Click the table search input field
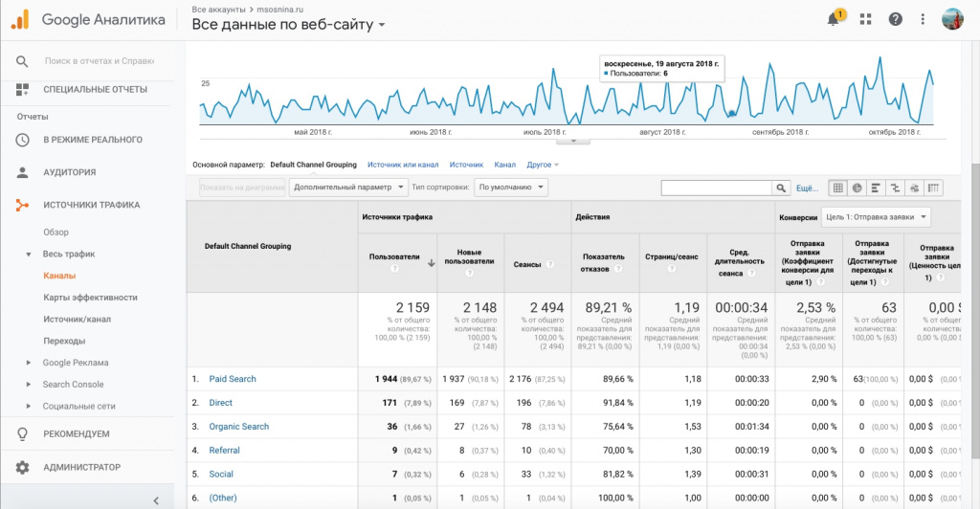Viewport: 980px width, 509px height. click(x=715, y=188)
